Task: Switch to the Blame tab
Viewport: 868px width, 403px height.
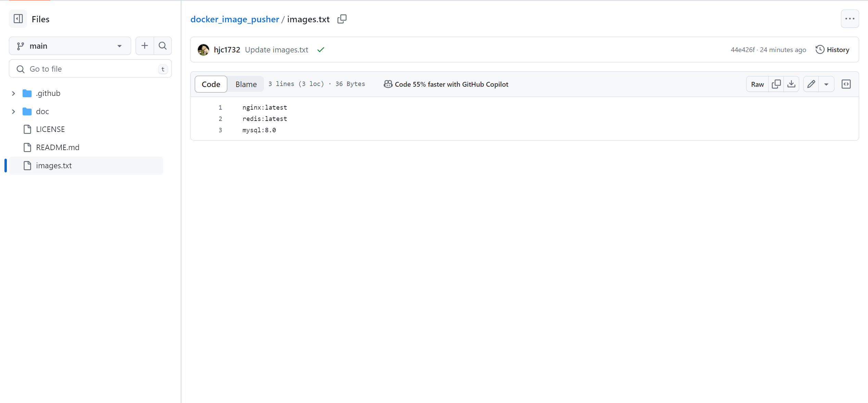Action: click(246, 84)
